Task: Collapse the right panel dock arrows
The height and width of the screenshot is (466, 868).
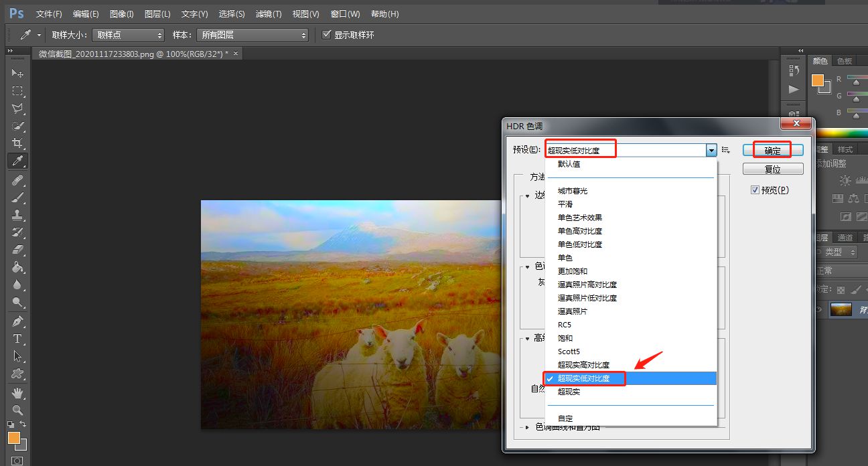Action: click(800, 51)
